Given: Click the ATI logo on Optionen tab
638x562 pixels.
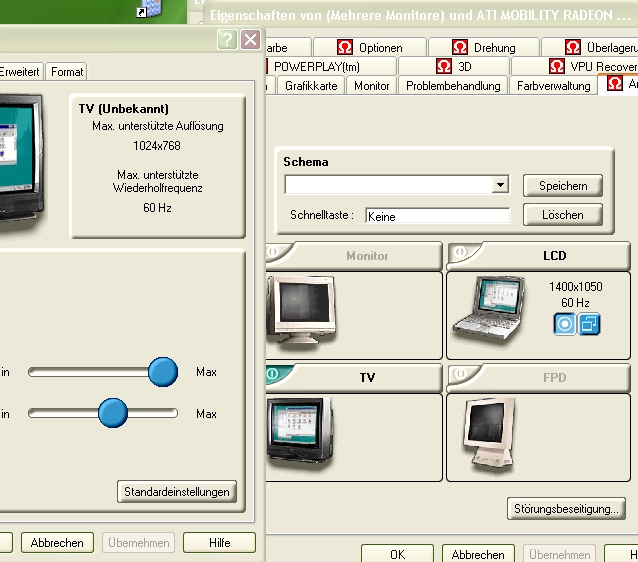Looking at the screenshot, I should (x=345, y=47).
